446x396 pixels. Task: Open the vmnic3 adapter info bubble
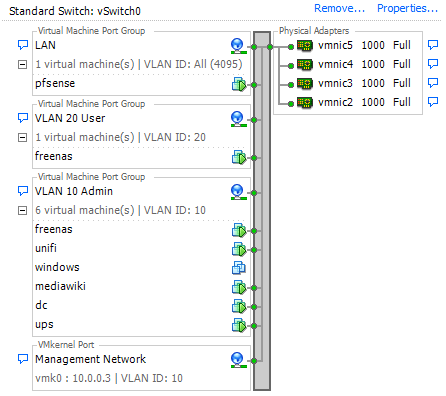tap(433, 83)
